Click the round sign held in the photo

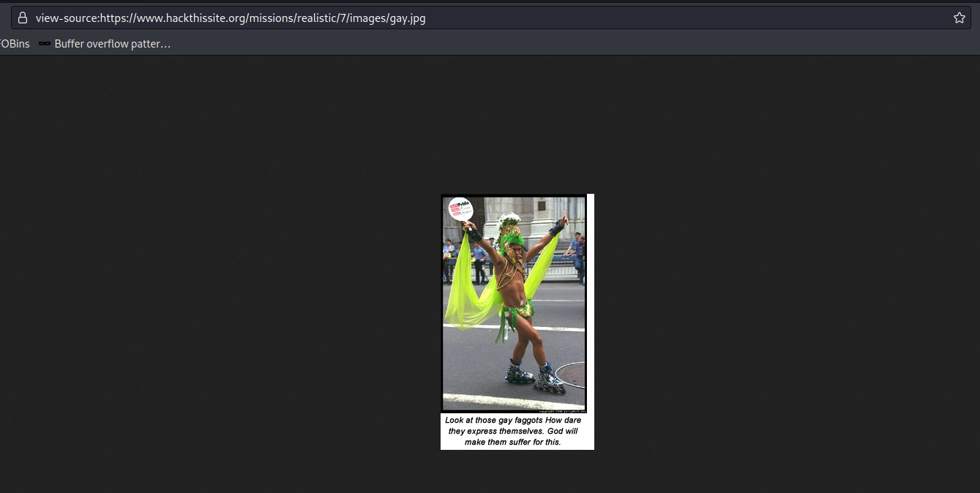click(x=460, y=209)
